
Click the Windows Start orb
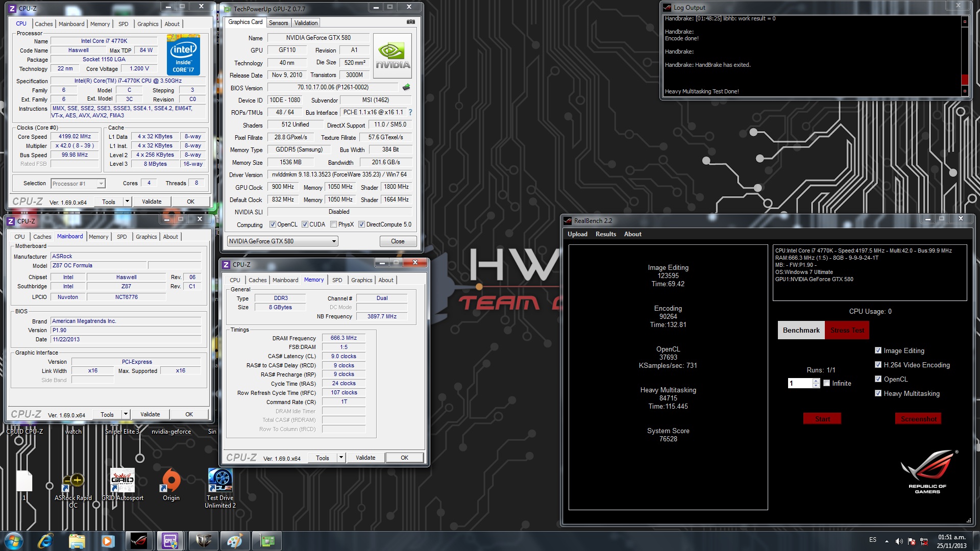pyautogui.click(x=14, y=541)
